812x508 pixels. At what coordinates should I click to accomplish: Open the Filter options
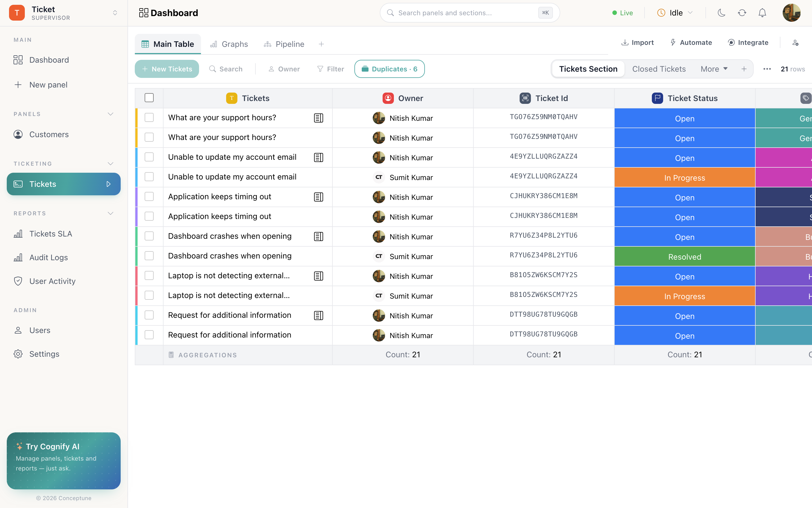330,69
